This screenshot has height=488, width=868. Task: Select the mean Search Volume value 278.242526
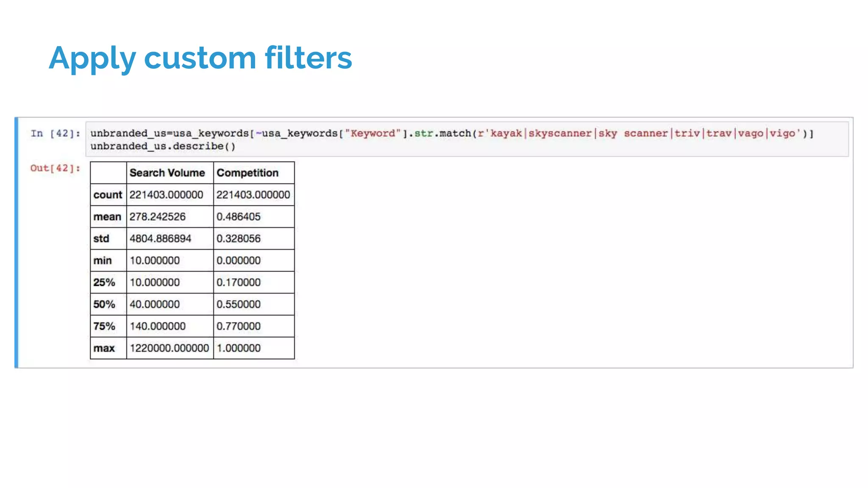(x=158, y=217)
